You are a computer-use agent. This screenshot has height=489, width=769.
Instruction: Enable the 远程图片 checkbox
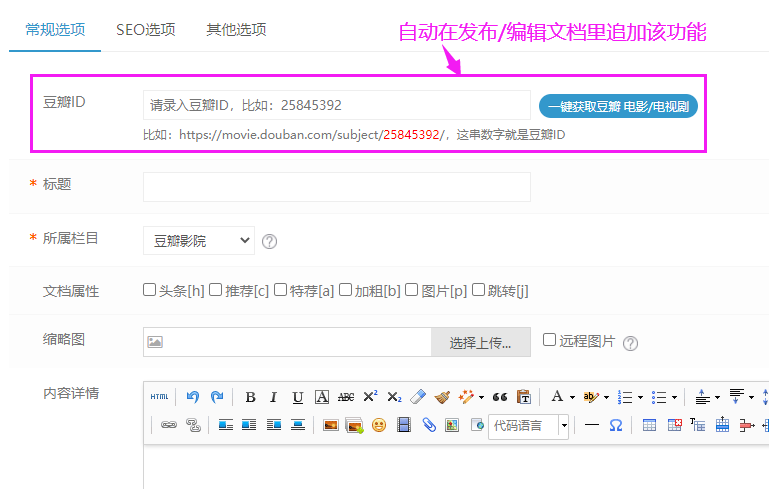pos(549,339)
